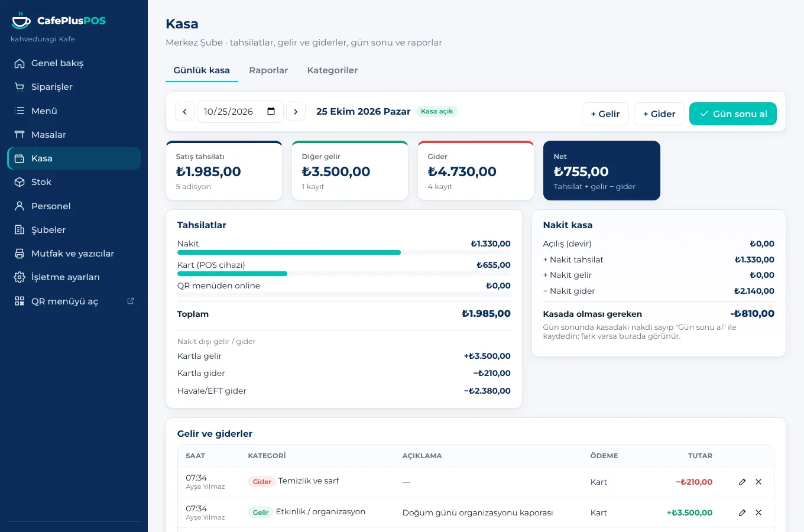804x532 pixels.
Task: Click the Kart (POS cihazı) progress bar
Action: point(344,274)
